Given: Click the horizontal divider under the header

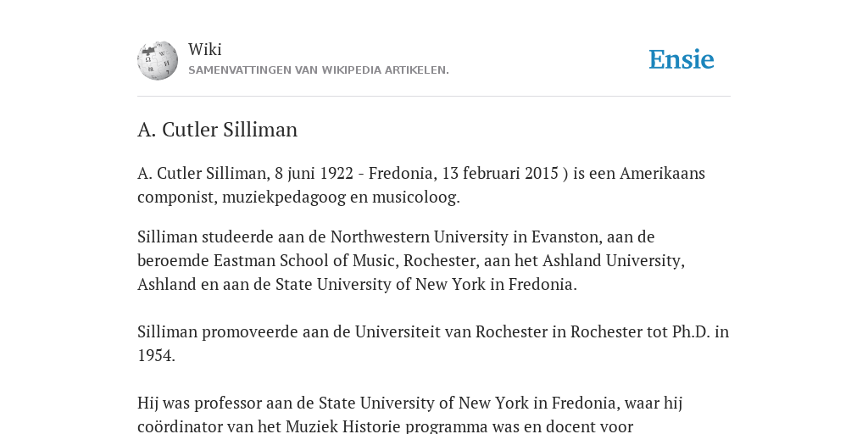Looking at the screenshot, I should (x=434, y=97).
